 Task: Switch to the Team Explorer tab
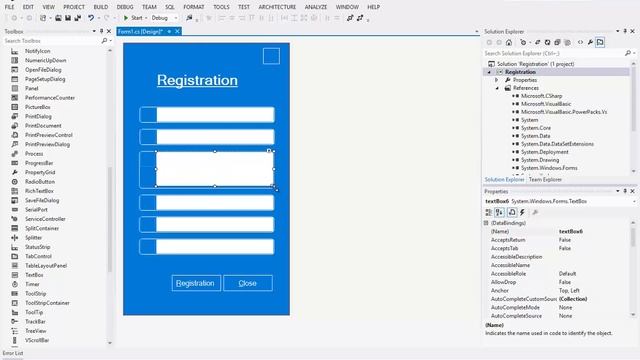pos(545,180)
